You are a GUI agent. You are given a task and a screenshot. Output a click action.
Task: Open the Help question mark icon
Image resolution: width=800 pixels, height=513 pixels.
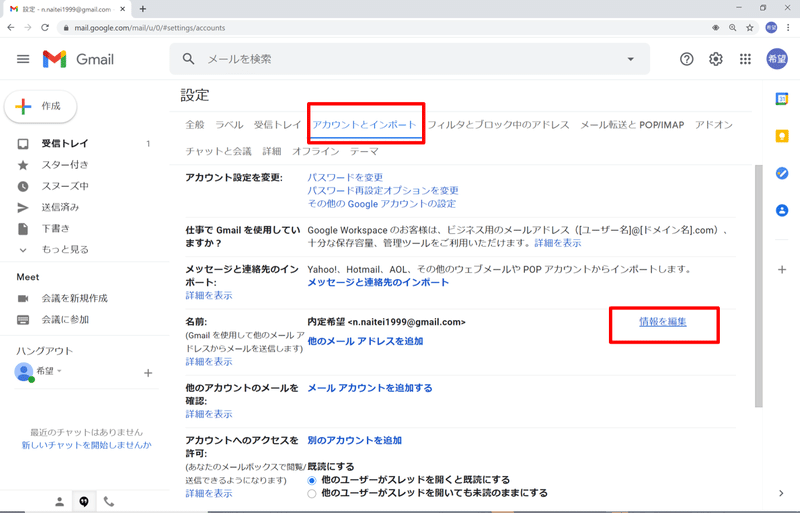pyautogui.click(x=687, y=59)
